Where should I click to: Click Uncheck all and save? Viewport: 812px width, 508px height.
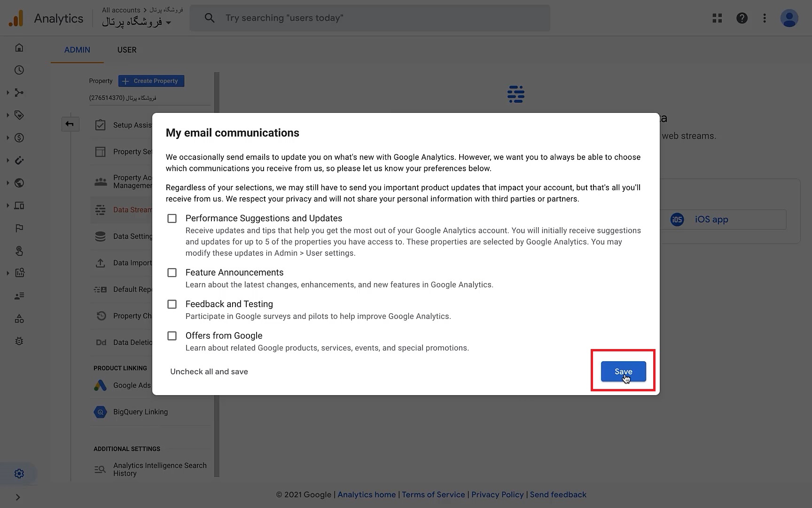pyautogui.click(x=209, y=372)
